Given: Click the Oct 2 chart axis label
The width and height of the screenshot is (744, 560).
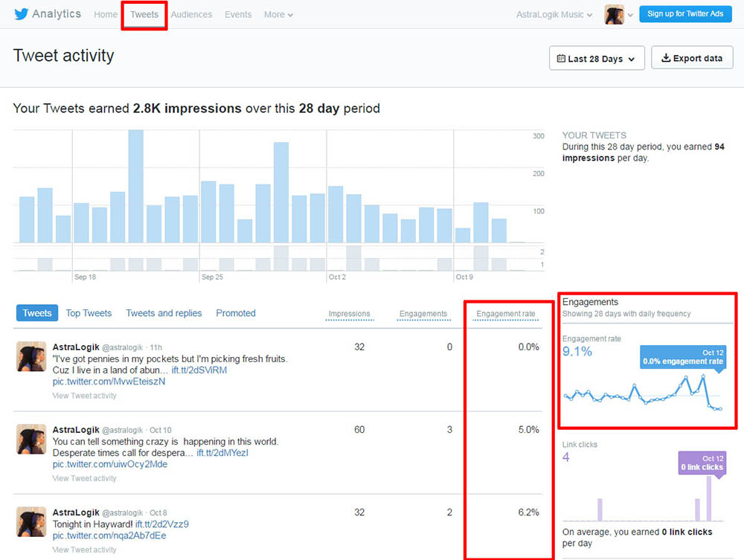Looking at the screenshot, I should point(337,277).
